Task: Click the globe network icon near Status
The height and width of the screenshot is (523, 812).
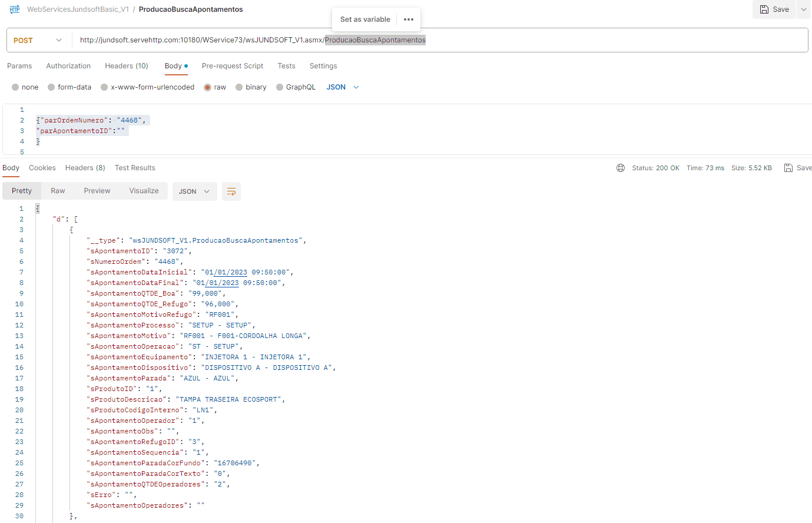Action: coord(621,168)
